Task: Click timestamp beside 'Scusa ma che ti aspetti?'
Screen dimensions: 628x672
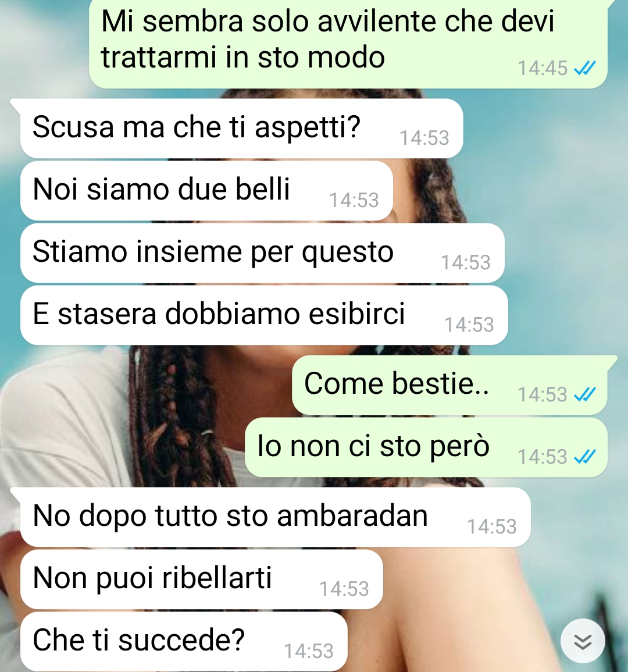Action: coord(424,138)
